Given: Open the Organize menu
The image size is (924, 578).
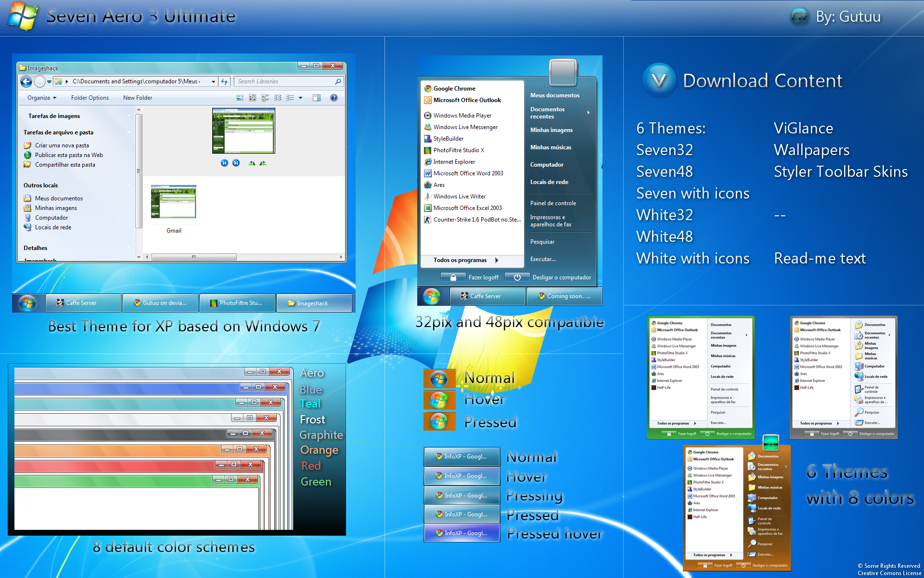Looking at the screenshot, I should (42, 98).
